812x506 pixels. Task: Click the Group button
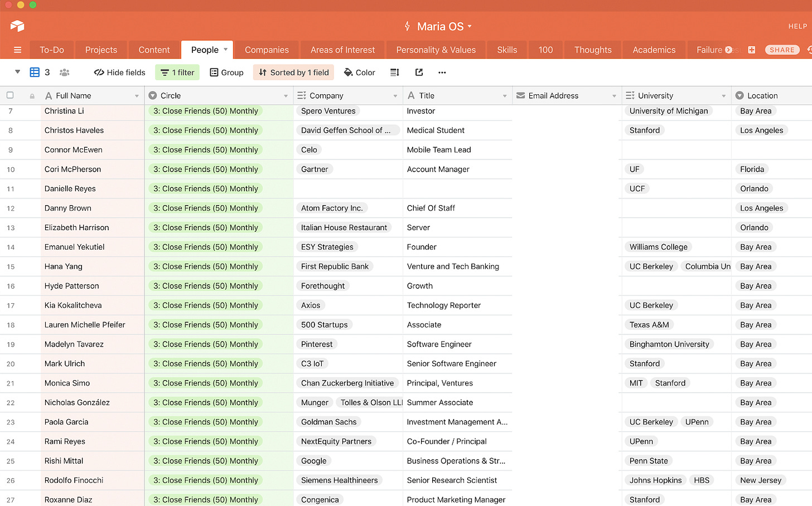[x=226, y=72]
